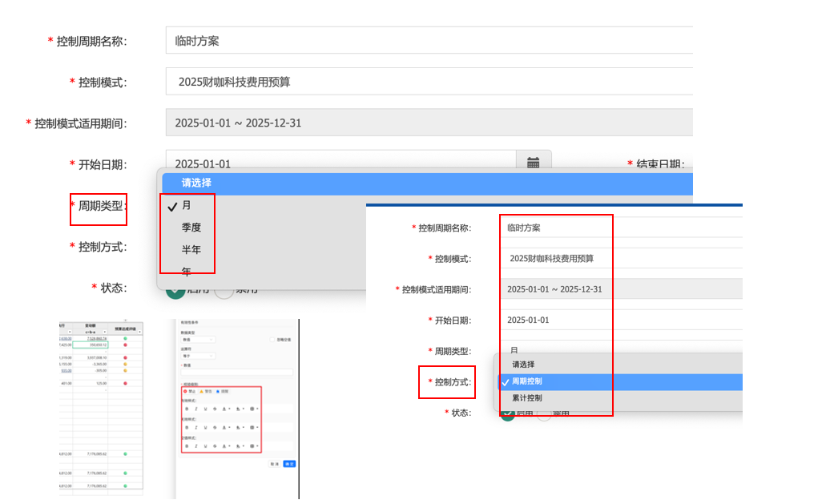
Task: Click underline icon in first style row
Action: click(205, 409)
